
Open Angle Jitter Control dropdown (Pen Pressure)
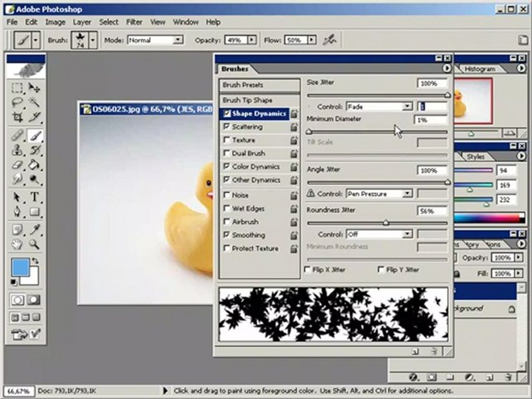(407, 194)
